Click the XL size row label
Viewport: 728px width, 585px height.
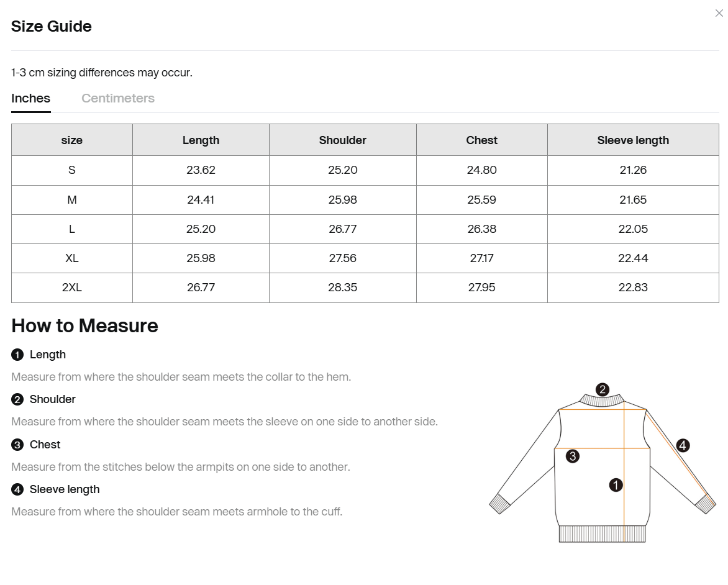coord(72,258)
